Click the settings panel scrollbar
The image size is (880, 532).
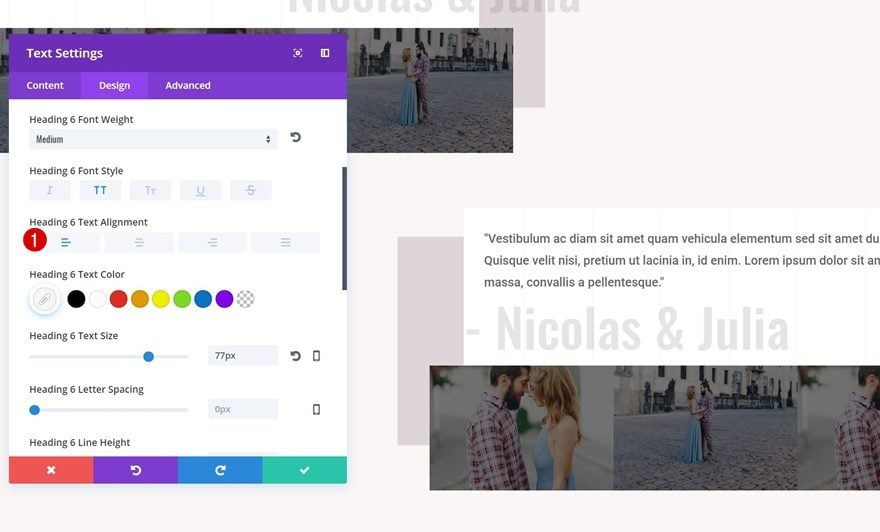(345, 228)
